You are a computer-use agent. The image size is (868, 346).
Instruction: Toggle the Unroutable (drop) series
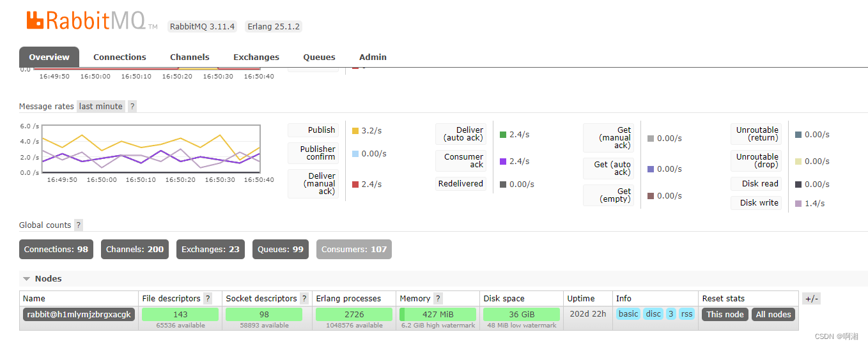tap(756, 161)
